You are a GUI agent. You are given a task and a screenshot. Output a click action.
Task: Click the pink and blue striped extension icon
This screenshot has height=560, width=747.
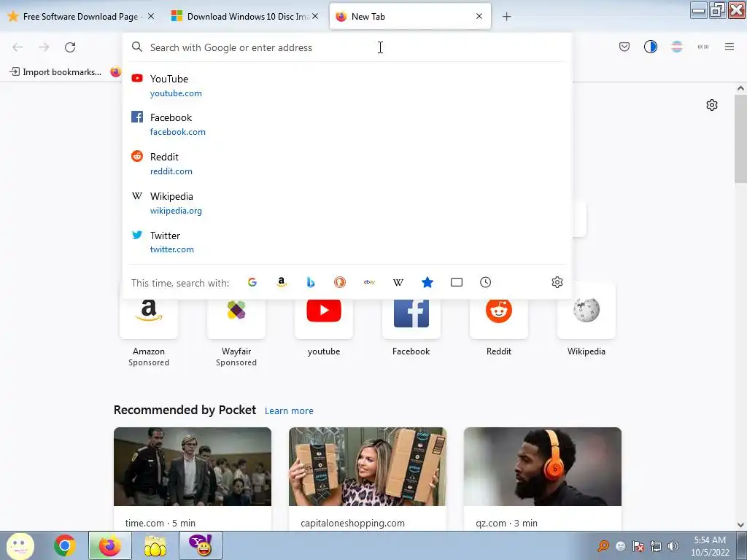[x=676, y=47]
